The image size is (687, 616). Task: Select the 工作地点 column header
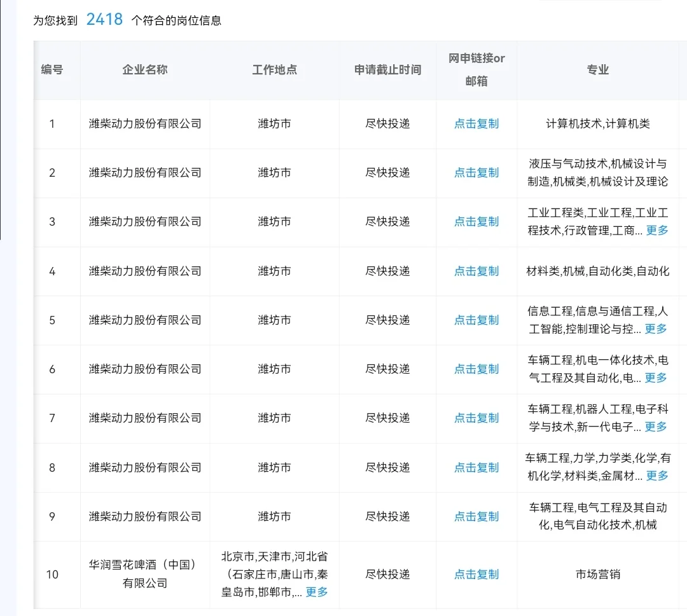pos(274,71)
